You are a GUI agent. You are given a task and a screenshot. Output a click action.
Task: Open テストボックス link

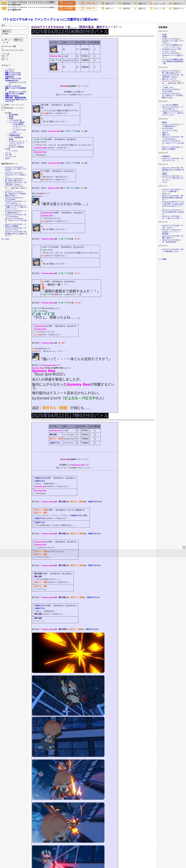(x=10, y=156)
